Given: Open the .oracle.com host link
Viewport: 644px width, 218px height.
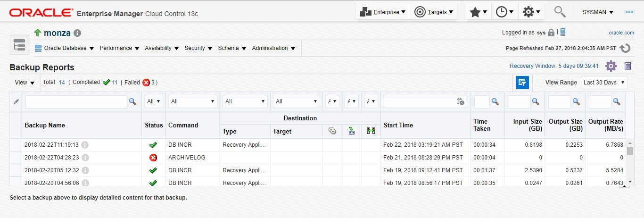Looking at the screenshot, I should click(x=621, y=33).
